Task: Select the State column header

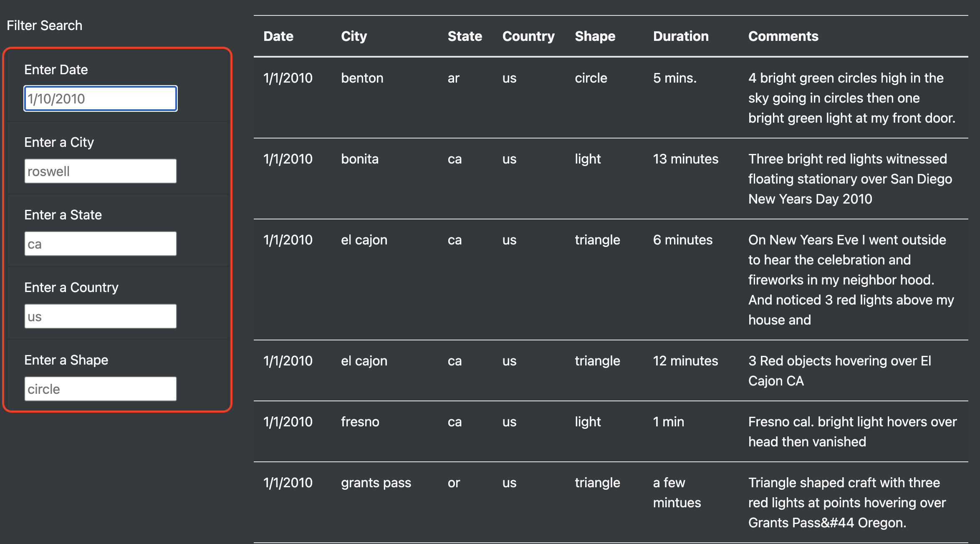Action: (x=465, y=36)
